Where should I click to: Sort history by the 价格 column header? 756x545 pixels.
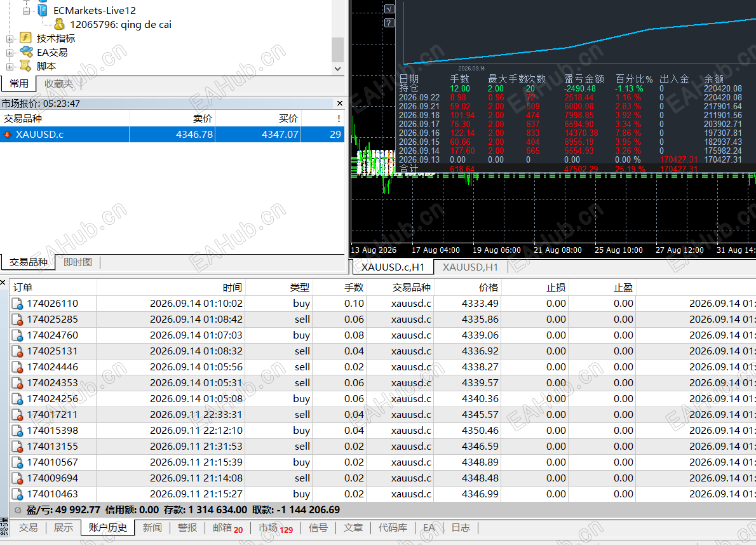pyautogui.click(x=468, y=288)
